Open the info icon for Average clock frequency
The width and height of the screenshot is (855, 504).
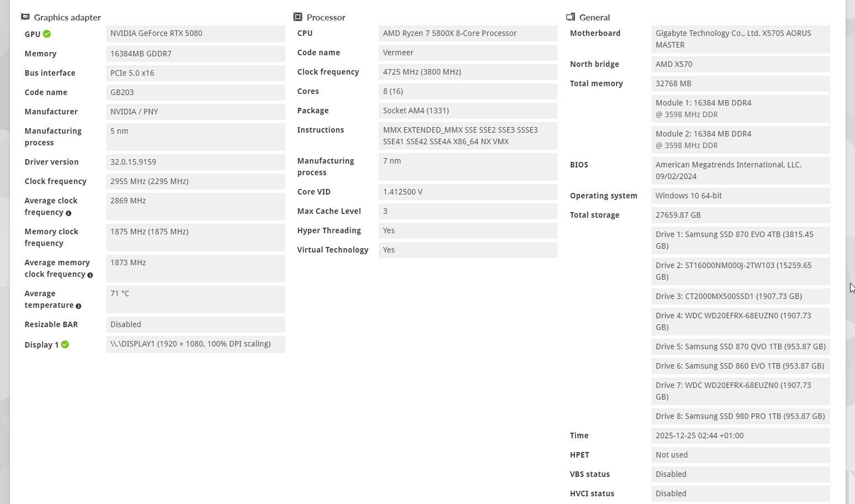[x=69, y=213]
